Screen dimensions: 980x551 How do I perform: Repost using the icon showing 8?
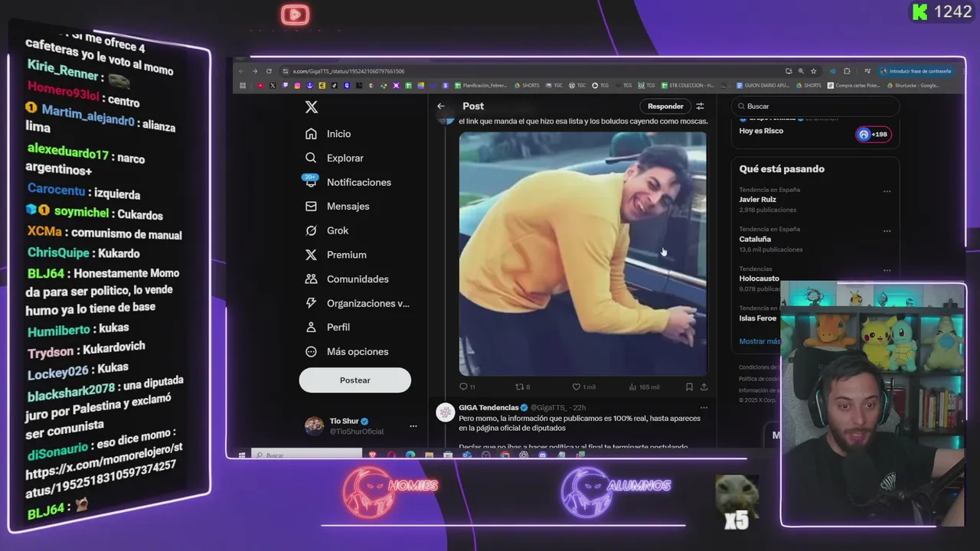click(x=522, y=386)
